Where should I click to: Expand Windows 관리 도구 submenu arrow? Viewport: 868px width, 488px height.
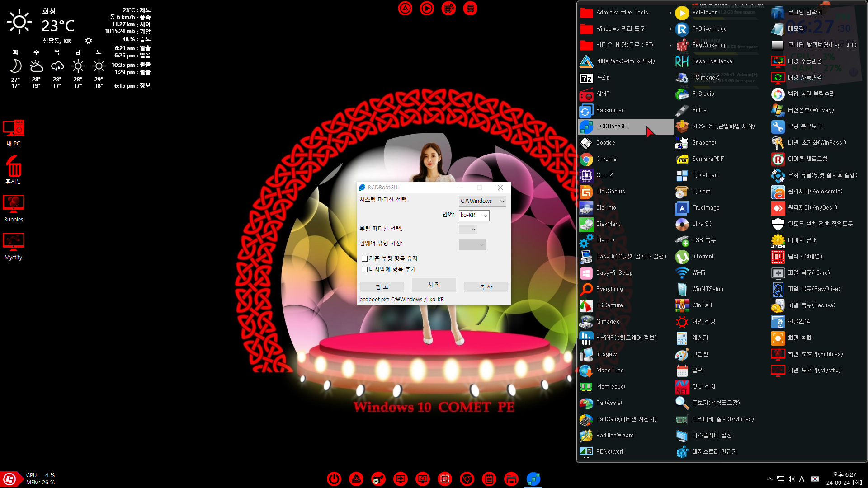[670, 29]
